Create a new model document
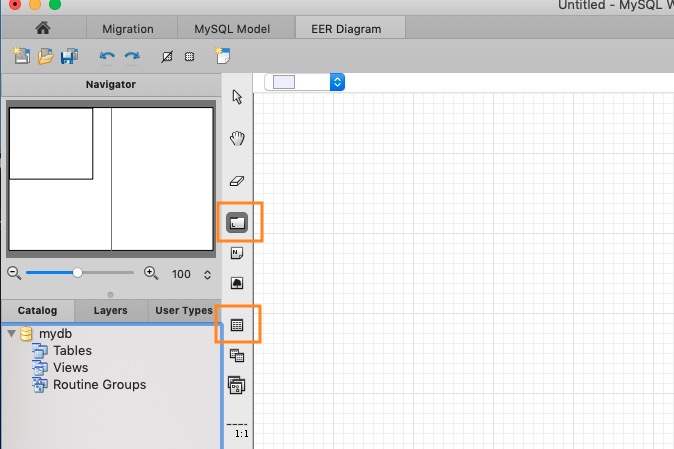The image size is (674, 449). 21,56
